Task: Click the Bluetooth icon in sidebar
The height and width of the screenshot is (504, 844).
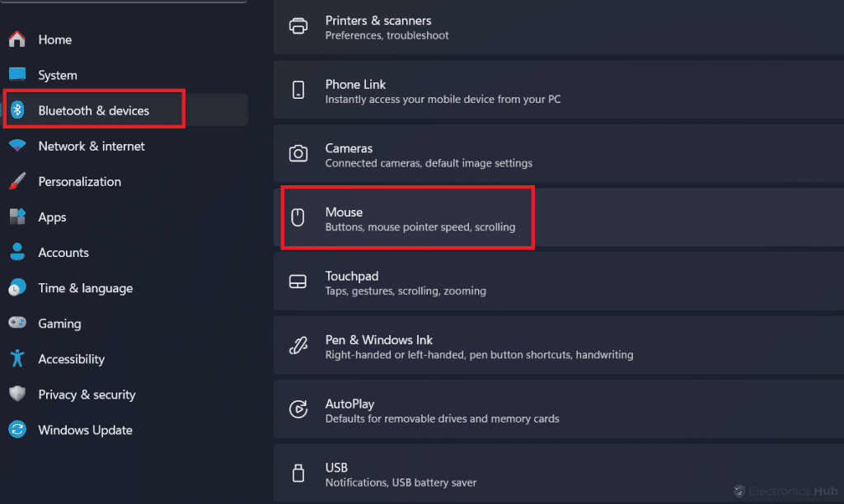Action: click(x=17, y=110)
